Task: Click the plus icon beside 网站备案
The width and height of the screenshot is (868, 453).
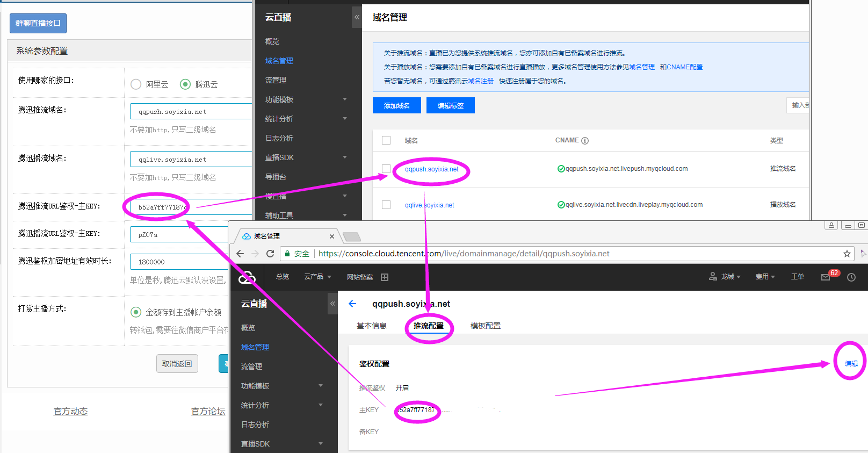Action: click(x=385, y=277)
